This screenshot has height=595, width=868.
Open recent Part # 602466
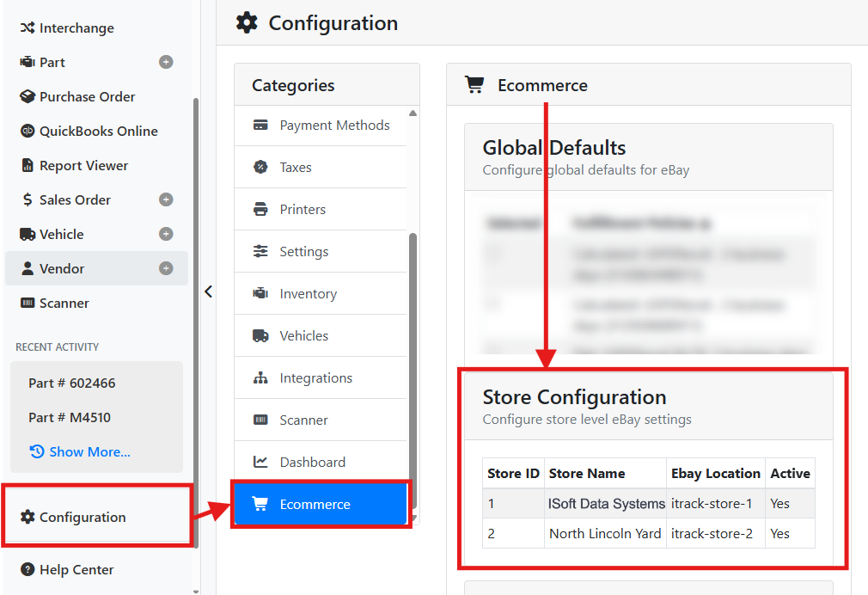click(72, 383)
